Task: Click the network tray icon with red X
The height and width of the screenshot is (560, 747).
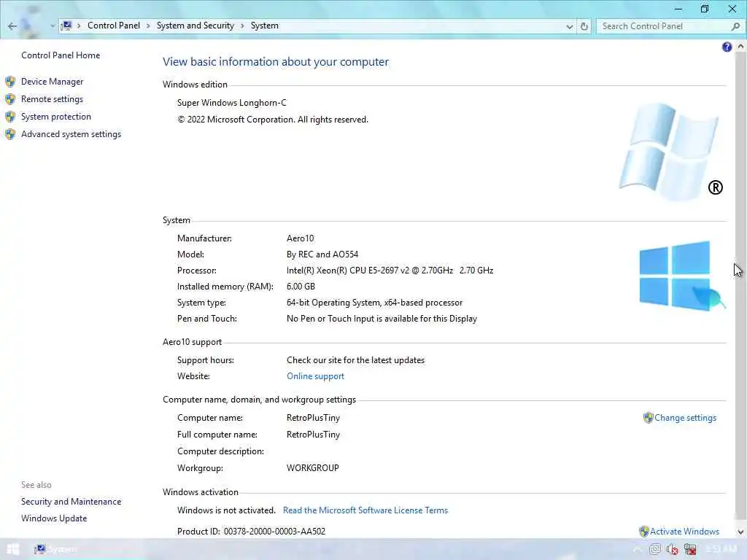Action: point(690,550)
